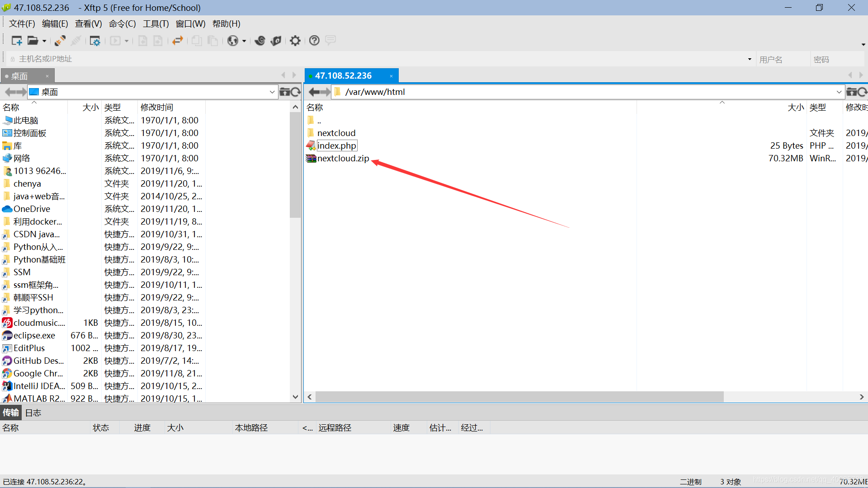Open the 帮助(H) menu

click(226, 23)
